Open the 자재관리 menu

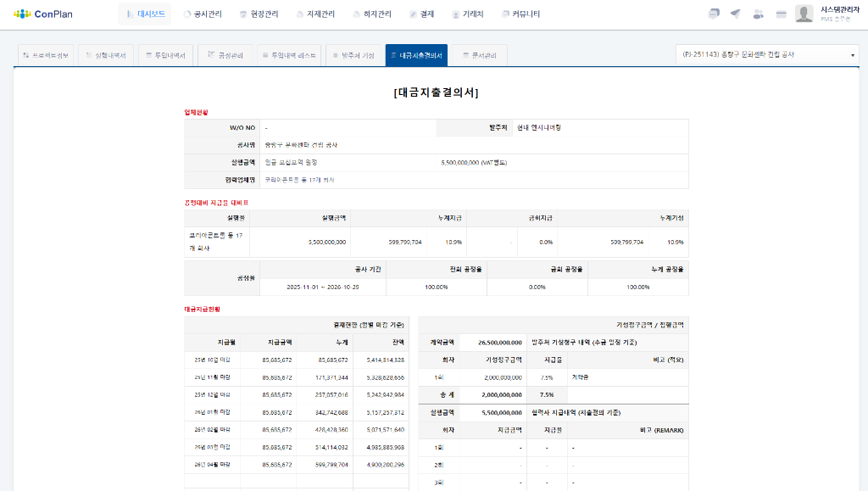[x=315, y=14]
